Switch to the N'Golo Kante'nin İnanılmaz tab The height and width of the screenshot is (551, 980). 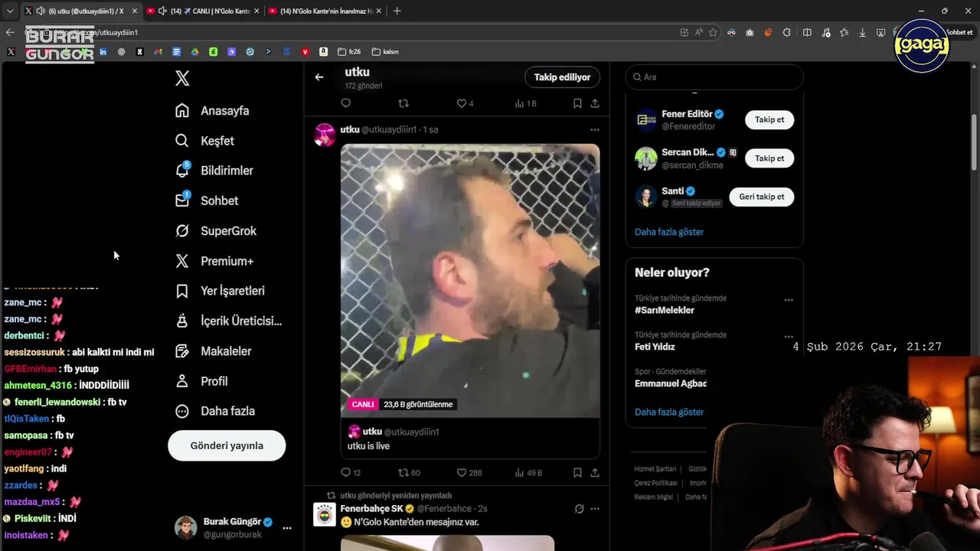coord(325,11)
